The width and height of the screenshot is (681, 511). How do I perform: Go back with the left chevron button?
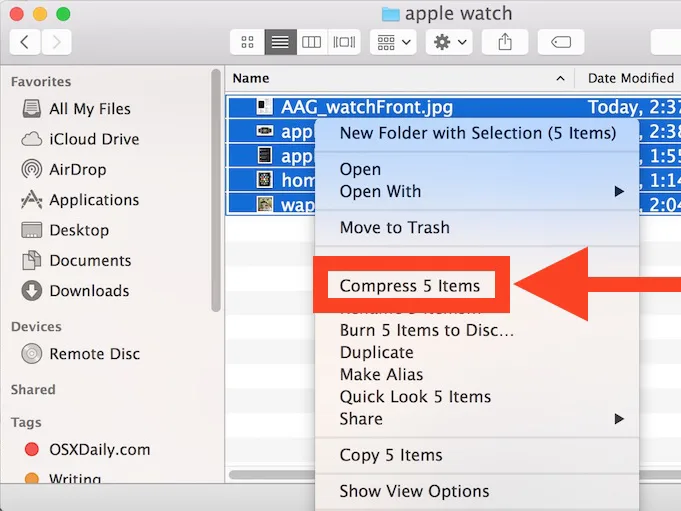(x=25, y=42)
